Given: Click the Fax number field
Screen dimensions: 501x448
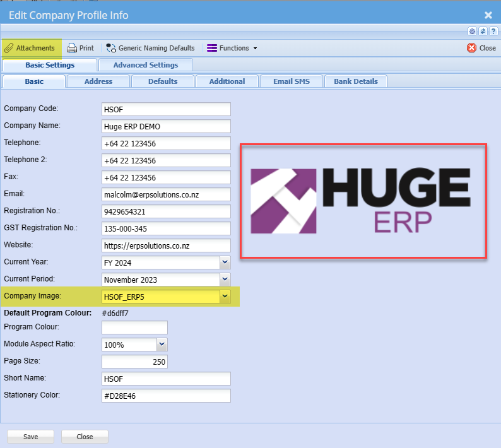Looking at the screenshot, I should tap(166, 177).
